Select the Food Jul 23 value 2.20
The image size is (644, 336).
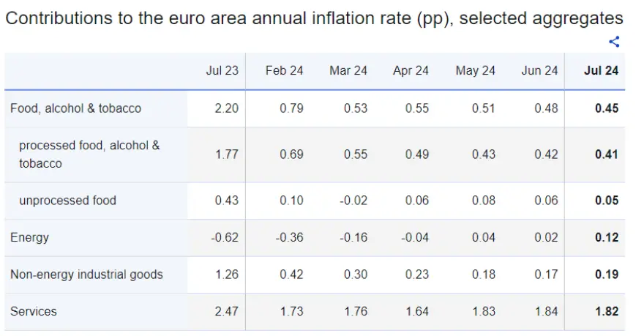226,108
